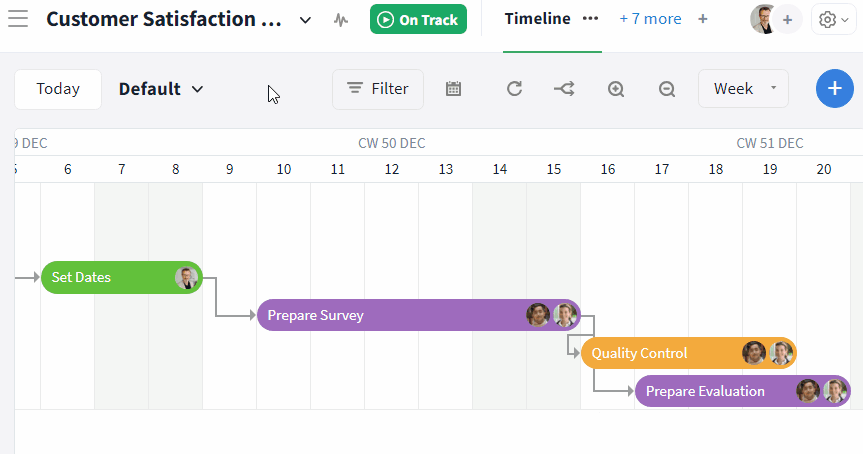
Task: Zoom in on the timeline
Action: click(x=616, y=89)
